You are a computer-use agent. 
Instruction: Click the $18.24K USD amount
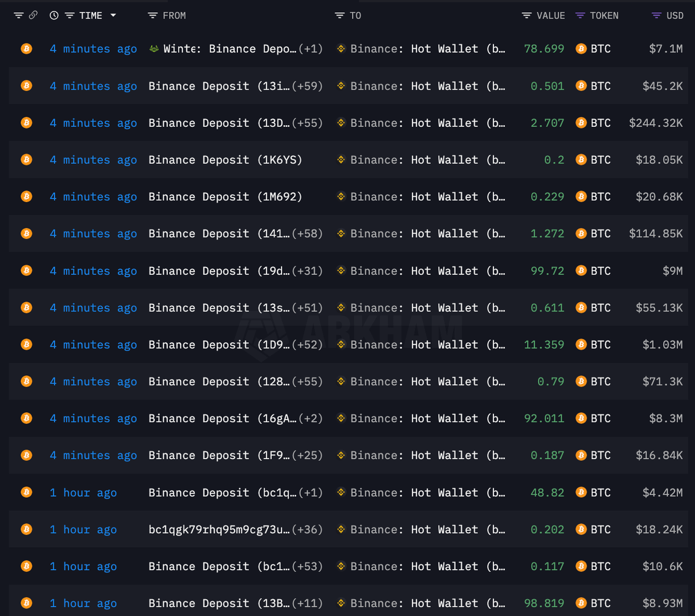click(x=660, y=530)
